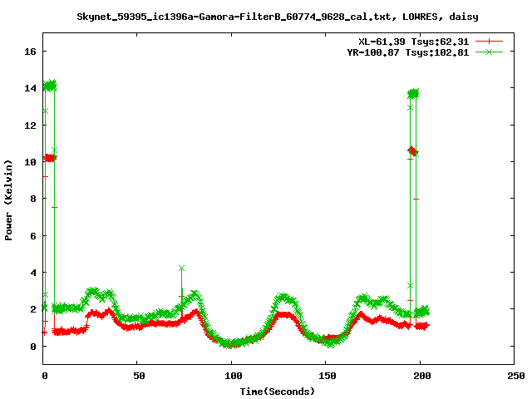Select the XL-61.39 Tsys:62.31 legend entry
Image resolution: width=532 pixels, height=399 pixels.
[x=414, y=42]
